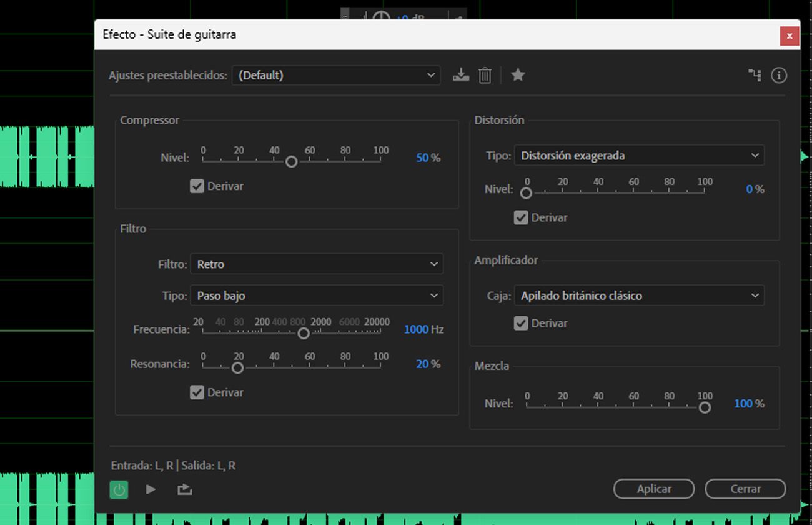Screen dimensions: 812x525
Task: Open the Caja amplifier dropdown
Action: point(639,296)
